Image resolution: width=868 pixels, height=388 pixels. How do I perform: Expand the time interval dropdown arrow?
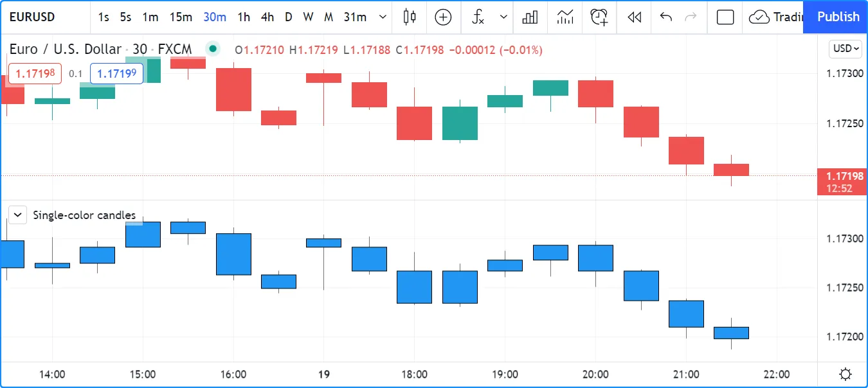pos(383,17)
